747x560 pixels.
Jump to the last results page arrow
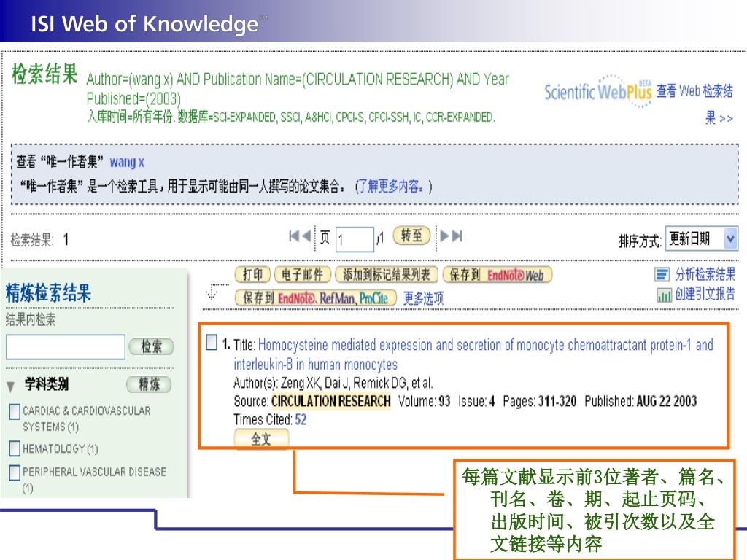[457, 236]
